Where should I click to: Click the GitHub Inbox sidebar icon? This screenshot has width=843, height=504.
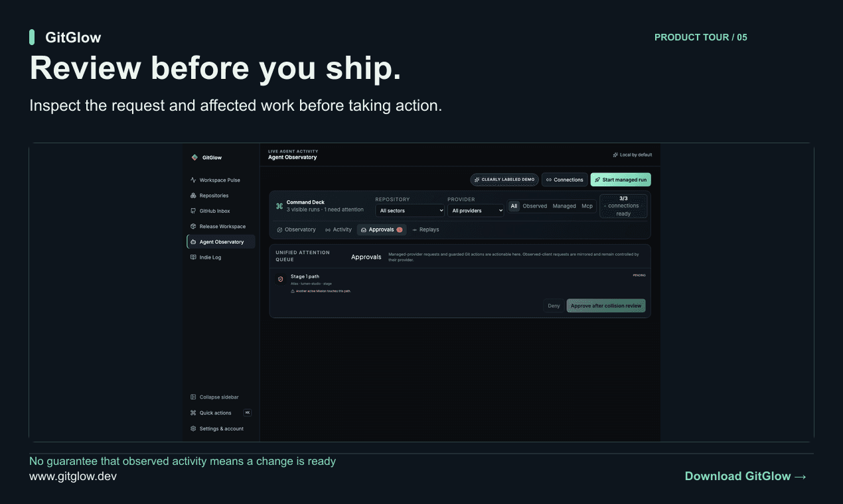click(x=193, y=211)
